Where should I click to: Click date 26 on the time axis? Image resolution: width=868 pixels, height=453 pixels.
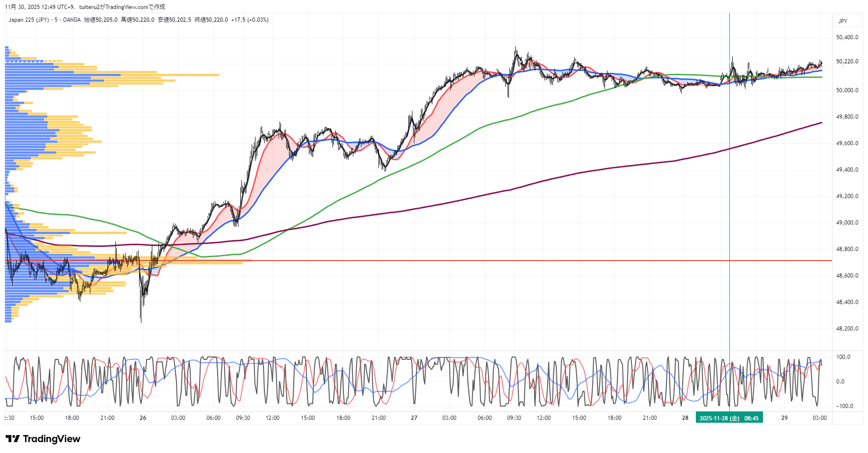point(143,418)
